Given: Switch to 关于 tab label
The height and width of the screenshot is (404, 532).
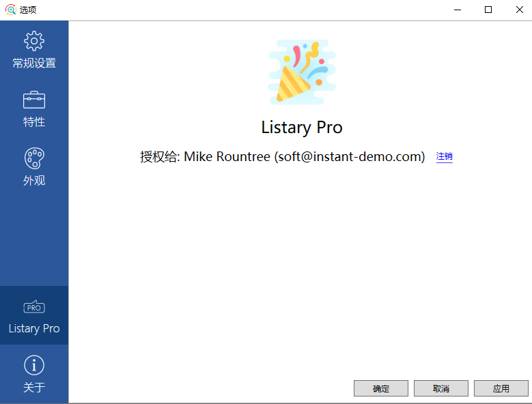Looking at the screenshot, I should click(34, 387).
